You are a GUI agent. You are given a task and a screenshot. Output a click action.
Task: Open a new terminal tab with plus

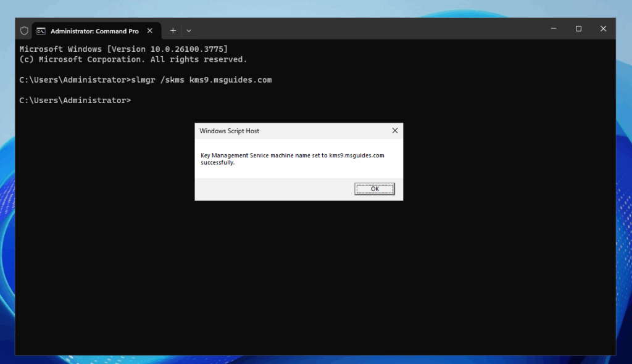[173, 30]
